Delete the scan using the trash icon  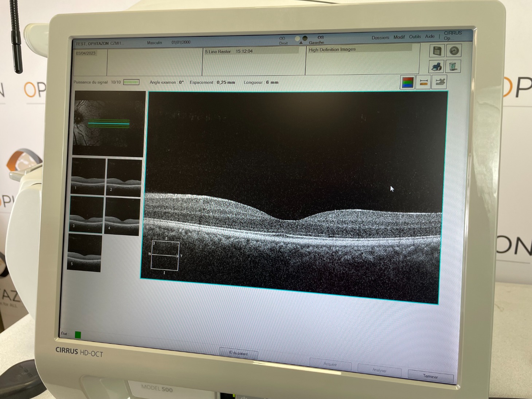[x=453, y=66]
